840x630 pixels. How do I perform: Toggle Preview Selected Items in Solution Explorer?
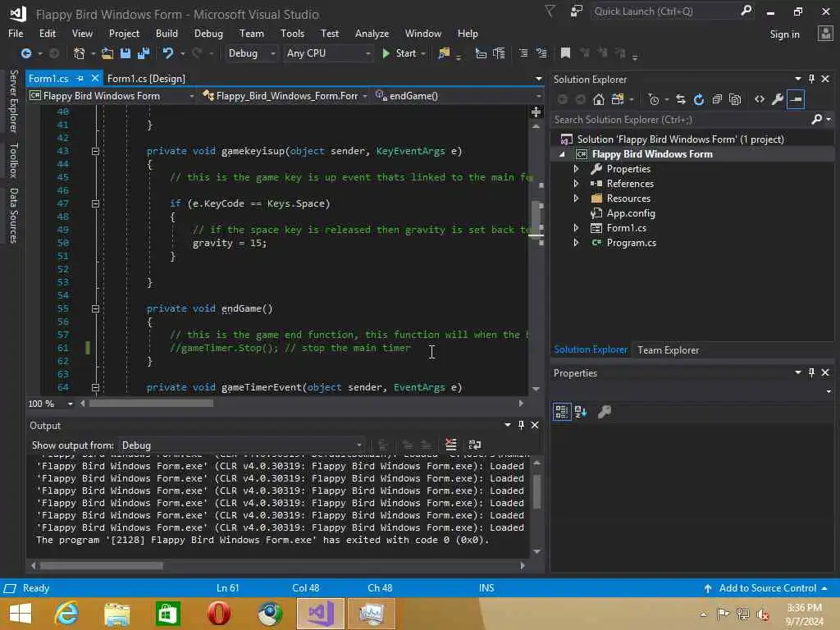[x=796, y=99]
